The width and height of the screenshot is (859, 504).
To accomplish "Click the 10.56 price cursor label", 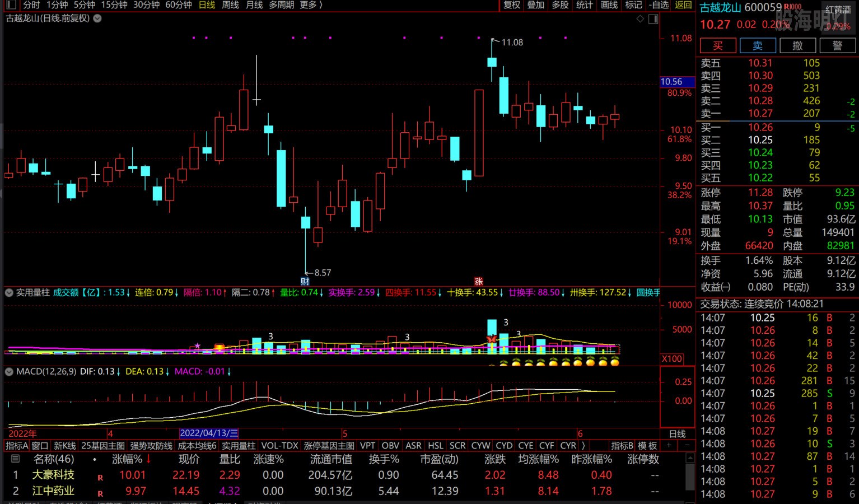I will [677, 82].
